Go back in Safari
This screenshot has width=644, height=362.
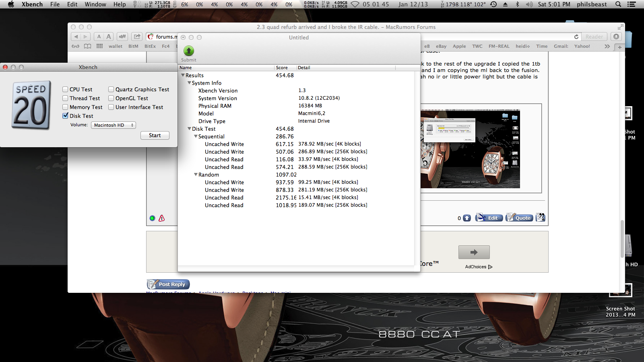[x=76, y=37]
